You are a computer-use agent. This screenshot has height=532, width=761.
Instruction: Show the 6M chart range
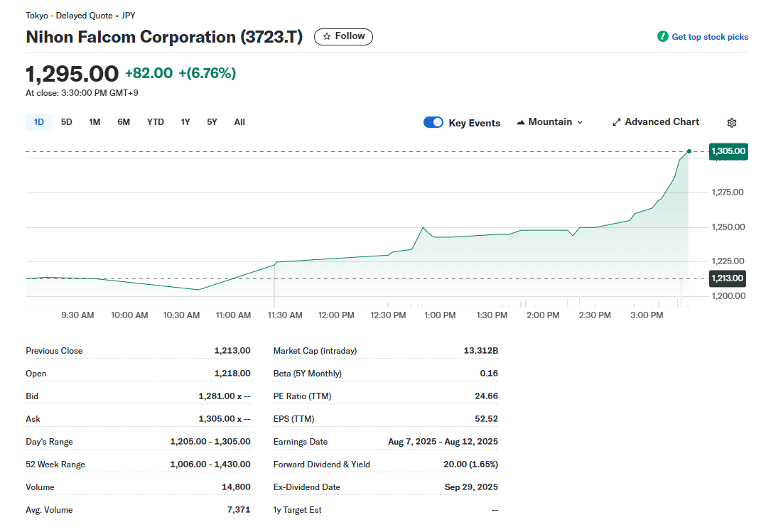click(x=124, y=122)
